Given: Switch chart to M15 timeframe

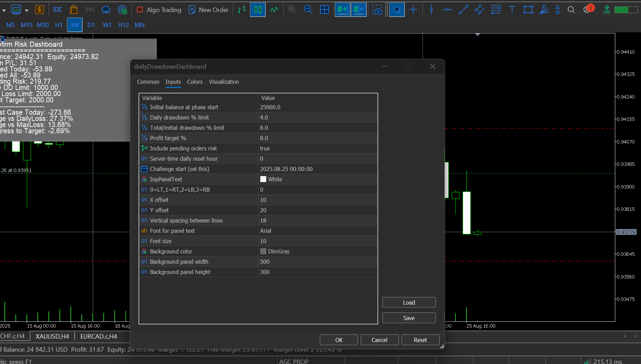Looking at the screenshot, I should click(x=26, y=25).
